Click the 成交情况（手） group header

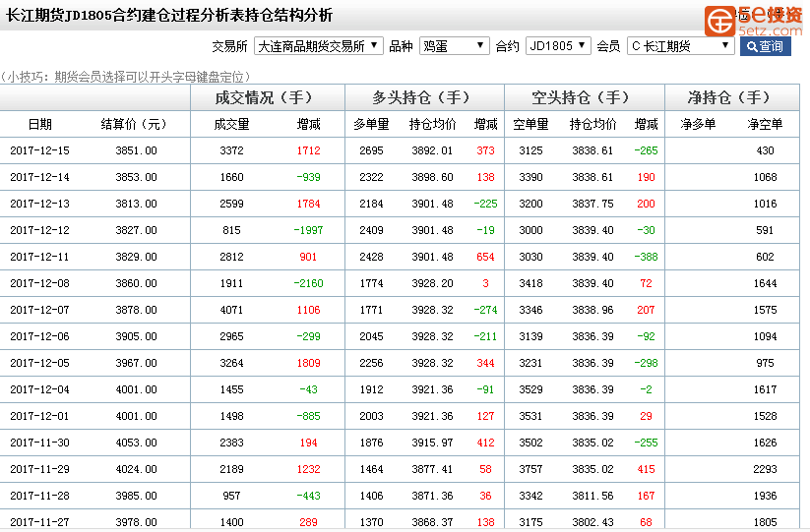click(x=267, y=97)
